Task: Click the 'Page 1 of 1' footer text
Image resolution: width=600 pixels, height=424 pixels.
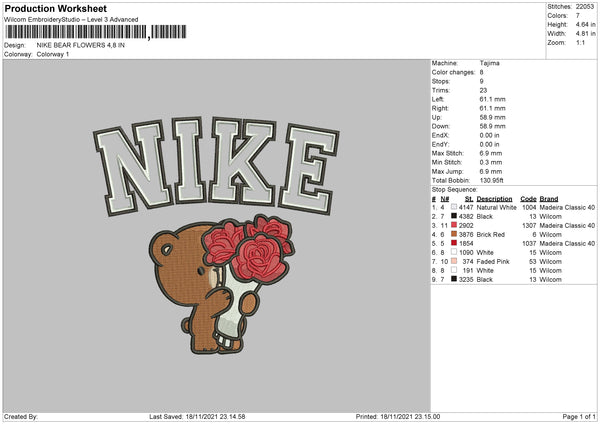Action: point(579,417)
